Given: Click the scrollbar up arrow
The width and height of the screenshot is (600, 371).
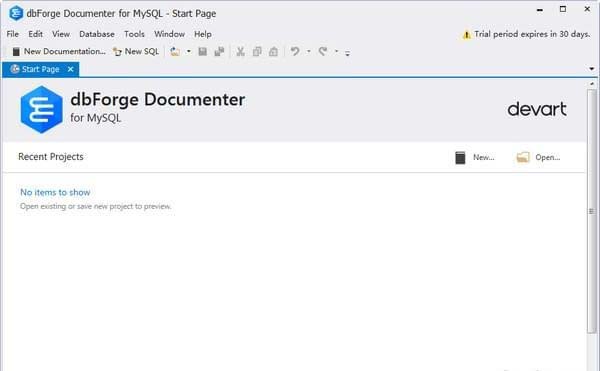Looking at the screenshot, I should click(592, 83).
